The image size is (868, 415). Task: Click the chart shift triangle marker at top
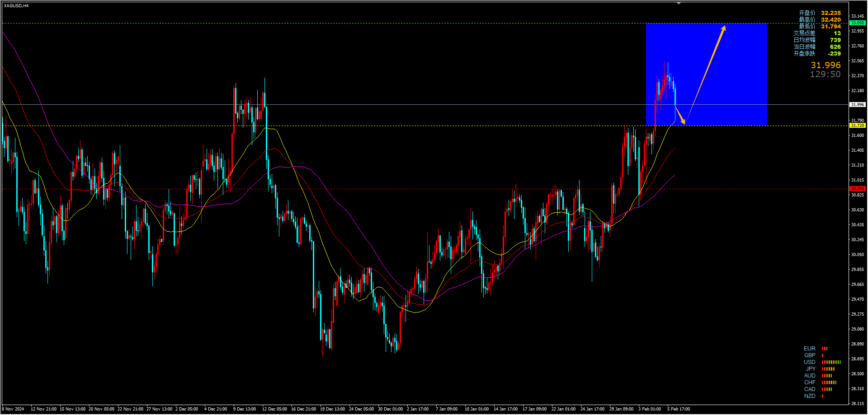click(679, 3)
